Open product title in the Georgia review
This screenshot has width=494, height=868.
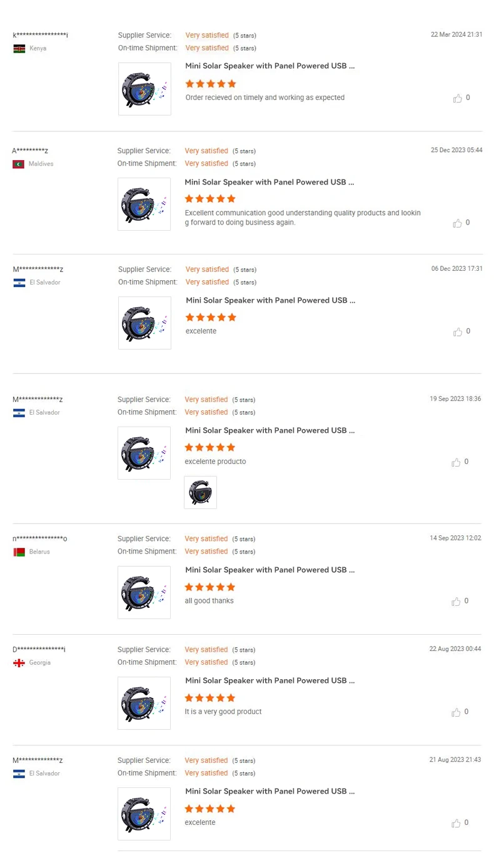[270, 680]
